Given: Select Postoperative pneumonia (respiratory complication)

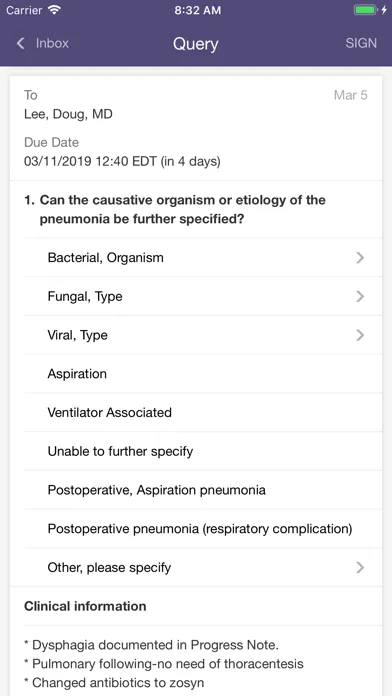Looking at the screenshot, I should [203, 529].
